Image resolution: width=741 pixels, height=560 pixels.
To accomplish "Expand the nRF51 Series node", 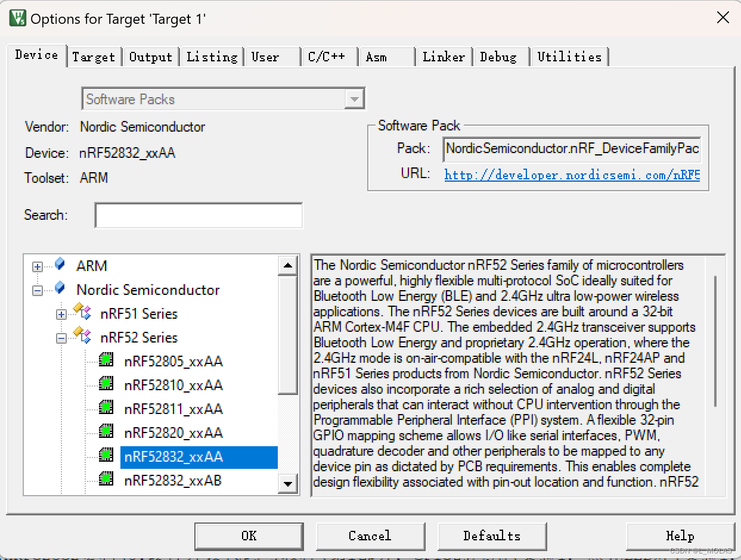I will (x=61, y=315).
